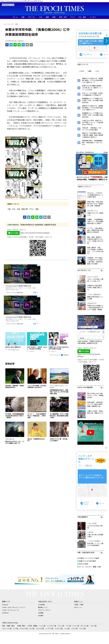This screenshot has height=644, width=109.
Task: Expand 一覧 list beside おすすめオピニオン
Action: (x=101, y=271)
